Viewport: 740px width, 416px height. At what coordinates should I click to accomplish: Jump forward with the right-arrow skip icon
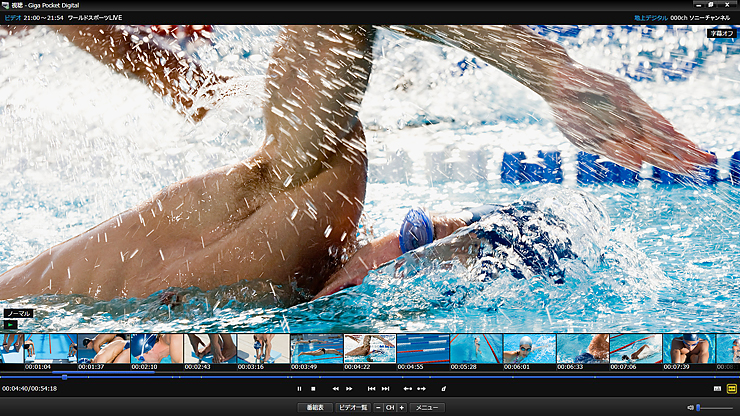click(421, 388)
